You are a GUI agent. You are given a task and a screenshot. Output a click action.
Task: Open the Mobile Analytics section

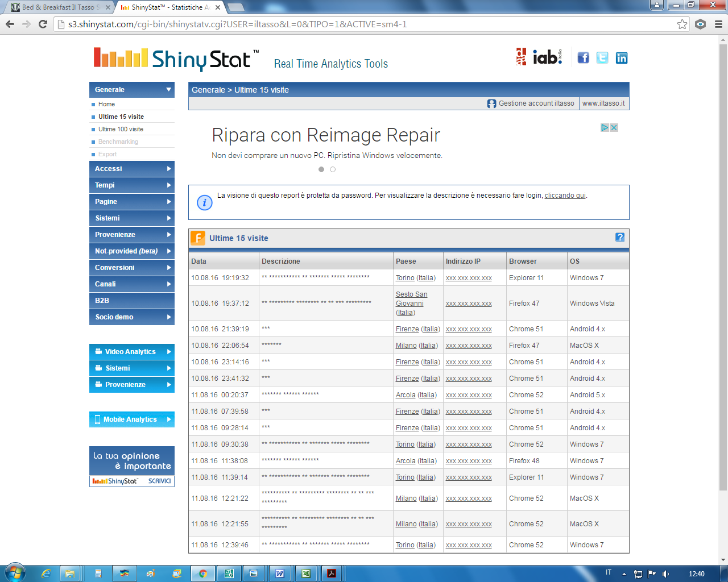tap(132, 419)
